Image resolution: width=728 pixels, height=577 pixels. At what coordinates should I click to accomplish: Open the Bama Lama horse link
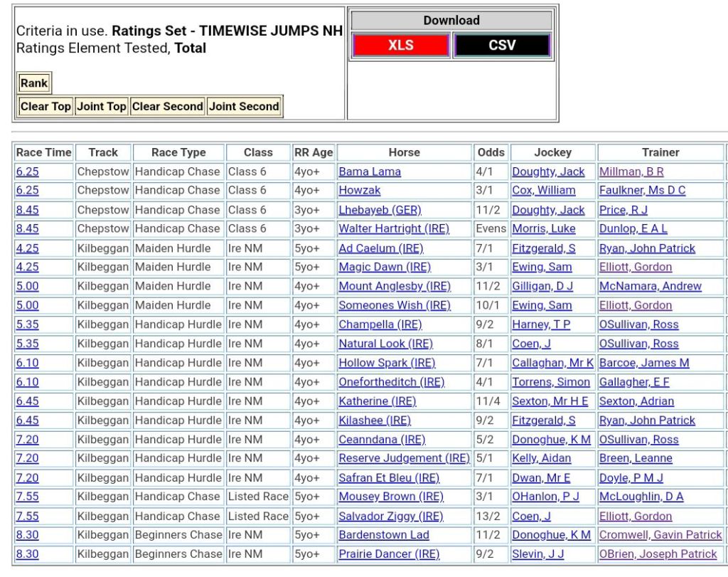coord(370,171)
